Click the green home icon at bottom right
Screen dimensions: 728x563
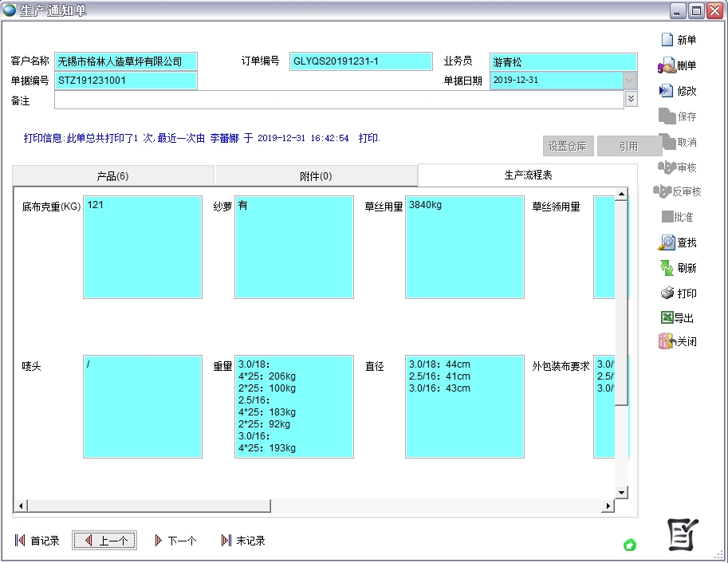tap(629, 545)
